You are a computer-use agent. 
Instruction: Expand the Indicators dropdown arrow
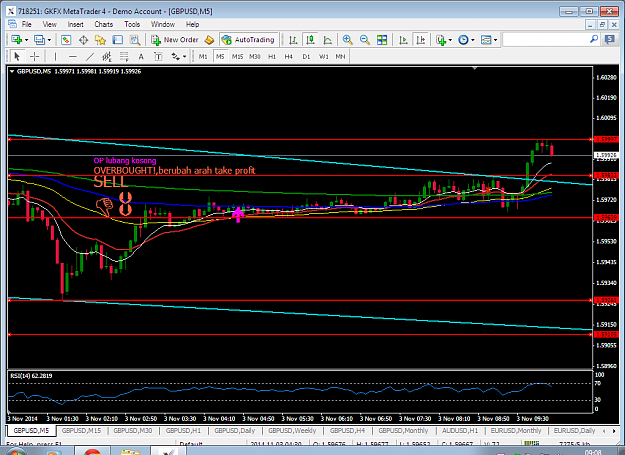point(450,40)
